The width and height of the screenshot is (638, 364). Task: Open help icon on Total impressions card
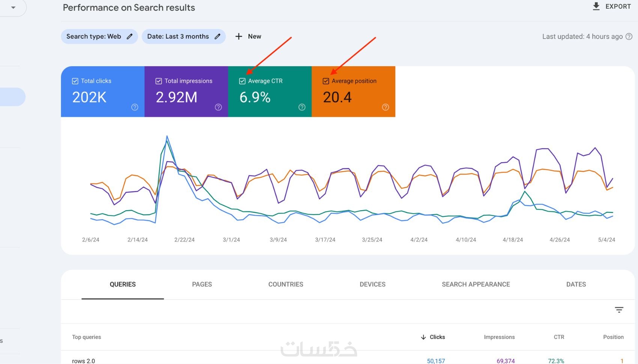tap(218, 107)
